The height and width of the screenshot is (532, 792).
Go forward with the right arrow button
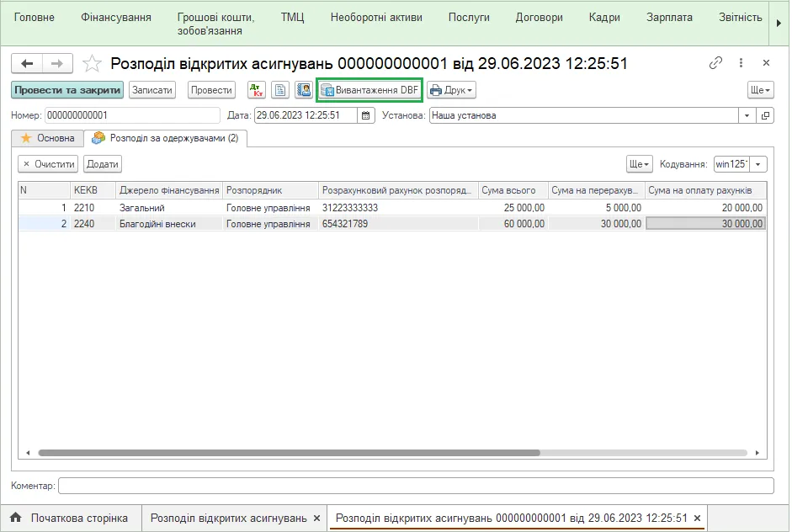[57, 64]
